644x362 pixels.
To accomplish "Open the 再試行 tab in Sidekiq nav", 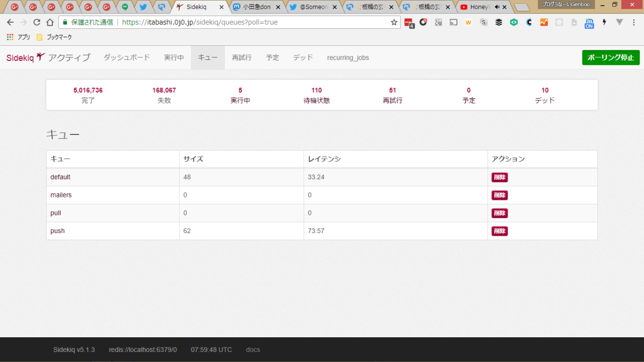I will [x=242, y=57].
